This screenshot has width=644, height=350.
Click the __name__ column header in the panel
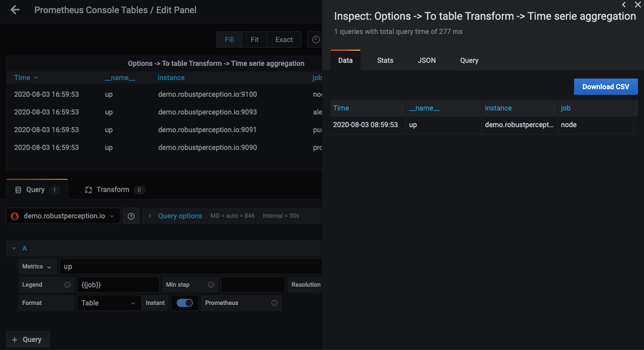pos(120,77)
